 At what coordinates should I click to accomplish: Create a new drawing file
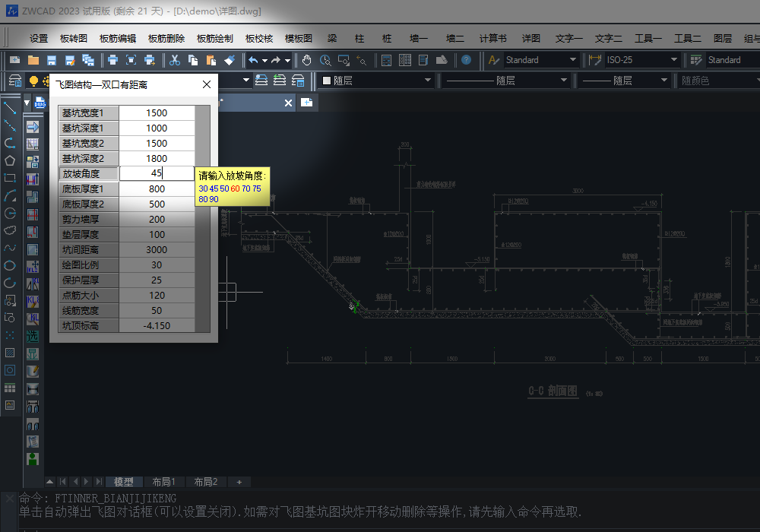click(15, 60)
